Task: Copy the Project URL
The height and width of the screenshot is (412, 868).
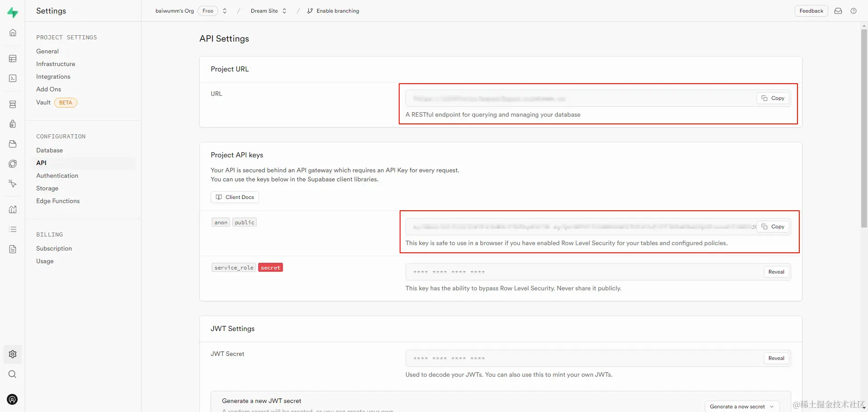Action: coord(773,98)
